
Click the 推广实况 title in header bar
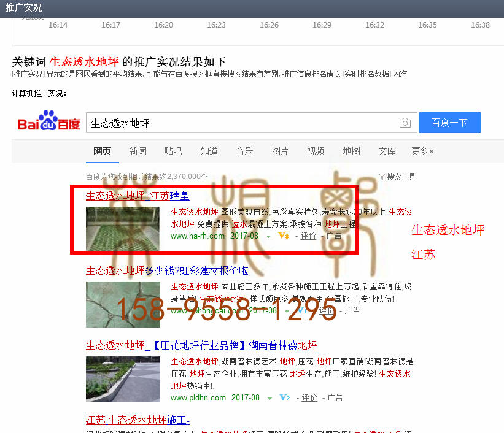click(x=23, y=8)
